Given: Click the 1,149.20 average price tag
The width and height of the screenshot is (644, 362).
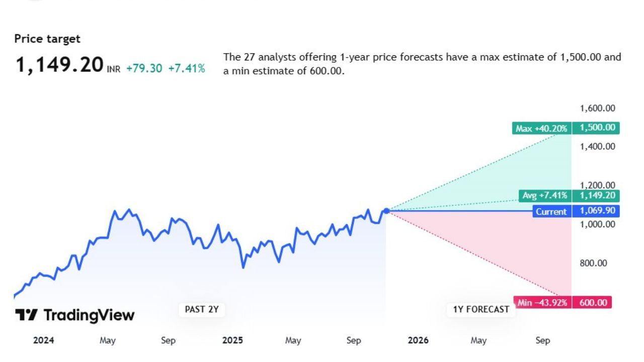Looking at the screenshot, I should (597, 196).
